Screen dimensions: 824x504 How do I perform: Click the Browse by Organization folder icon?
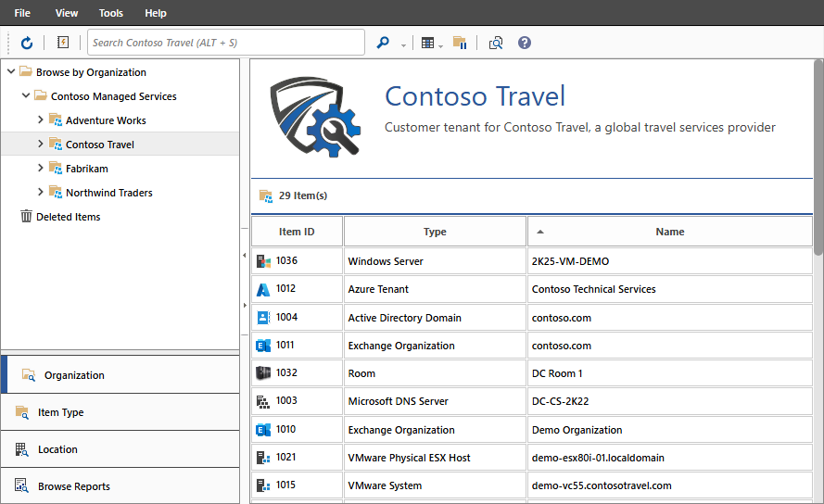pos(26,71)
